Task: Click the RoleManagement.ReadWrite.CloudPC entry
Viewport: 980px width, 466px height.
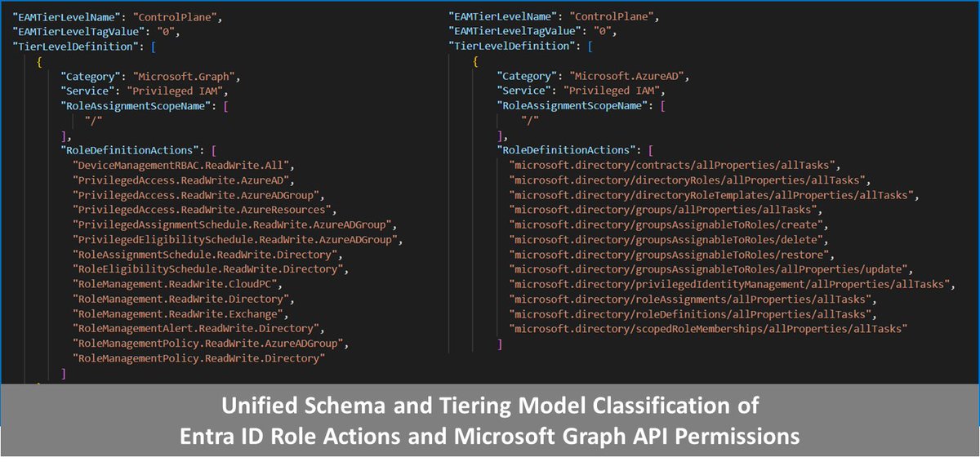Action: (x=179, y=284)
